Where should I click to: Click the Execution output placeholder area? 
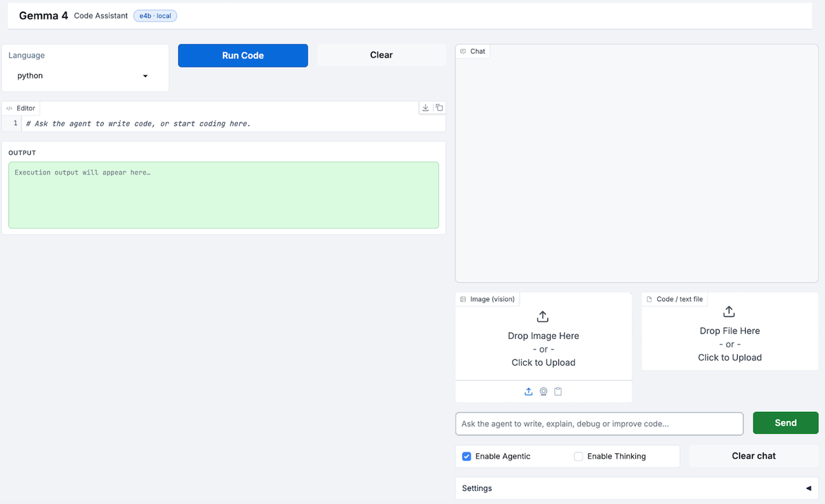pyautogui.click(x=223, y=195)
